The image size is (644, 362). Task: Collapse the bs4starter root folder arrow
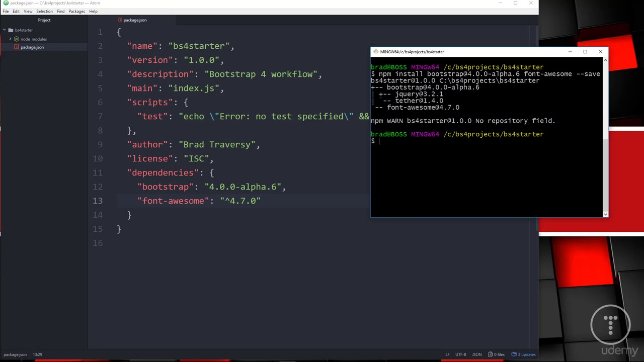tap(4, 30)
